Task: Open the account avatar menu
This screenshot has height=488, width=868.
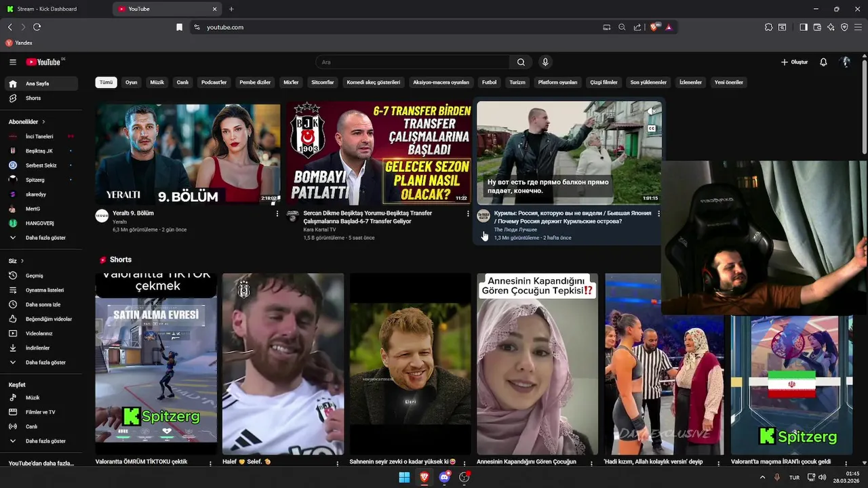Action: coord(846,62)
